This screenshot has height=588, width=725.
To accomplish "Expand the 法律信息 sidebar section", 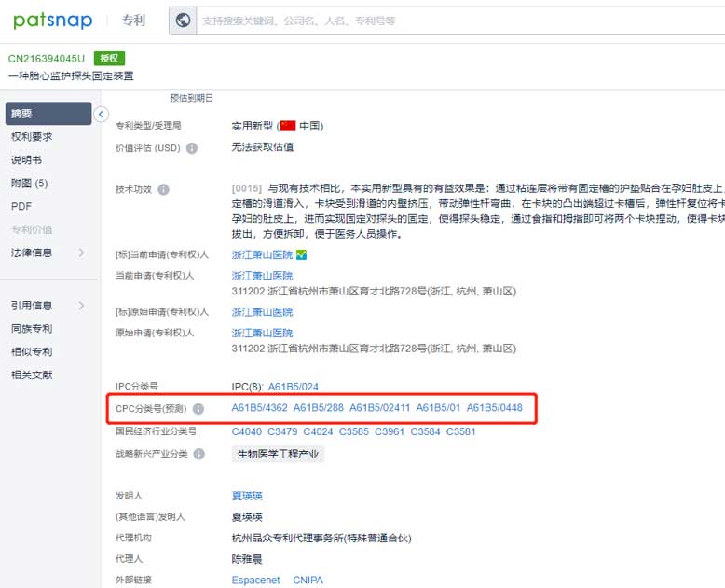I will click(x=81, y=253).
